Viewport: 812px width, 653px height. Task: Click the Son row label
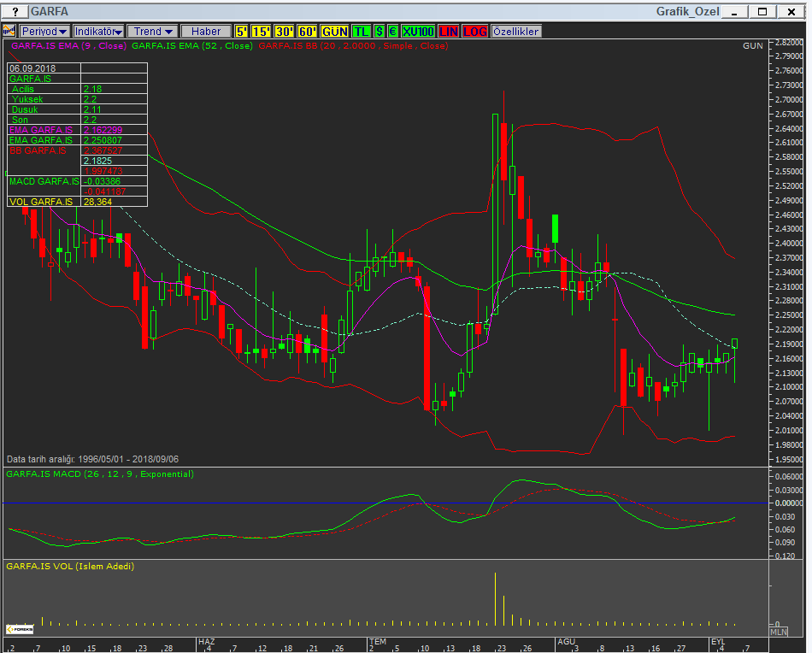(20, 120)
